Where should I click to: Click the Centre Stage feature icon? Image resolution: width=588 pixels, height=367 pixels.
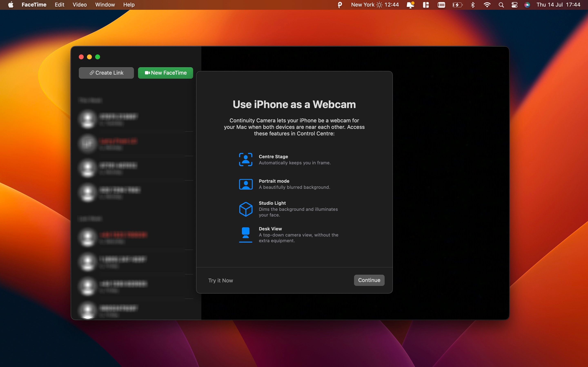point(246,159)
